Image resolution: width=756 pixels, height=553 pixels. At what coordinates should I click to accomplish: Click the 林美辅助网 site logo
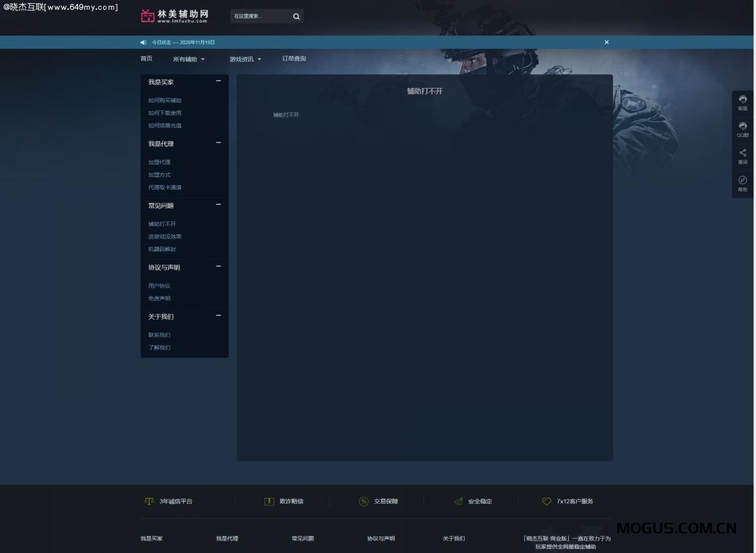point(175,16)
